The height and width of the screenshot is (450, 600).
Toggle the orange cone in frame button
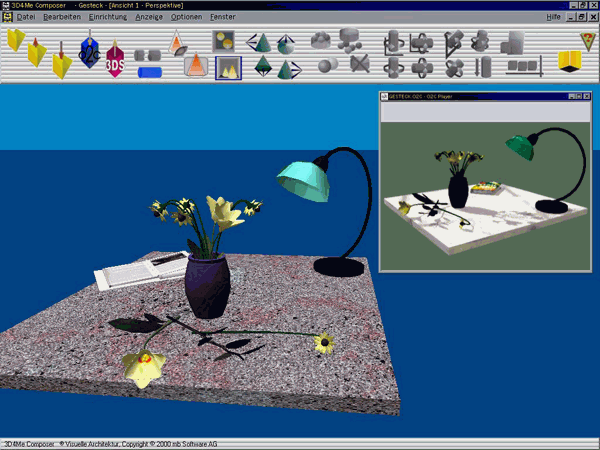[196, 67]
